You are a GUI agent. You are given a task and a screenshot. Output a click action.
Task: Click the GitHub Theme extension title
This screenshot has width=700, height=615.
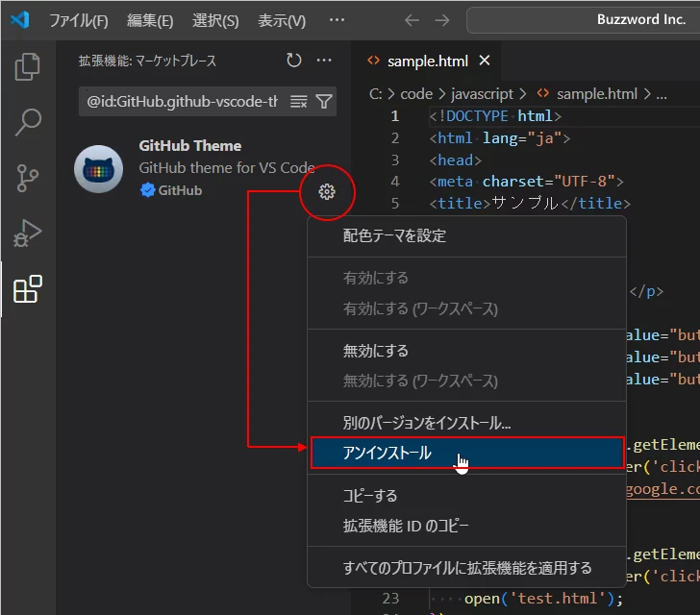pos(190,146)
